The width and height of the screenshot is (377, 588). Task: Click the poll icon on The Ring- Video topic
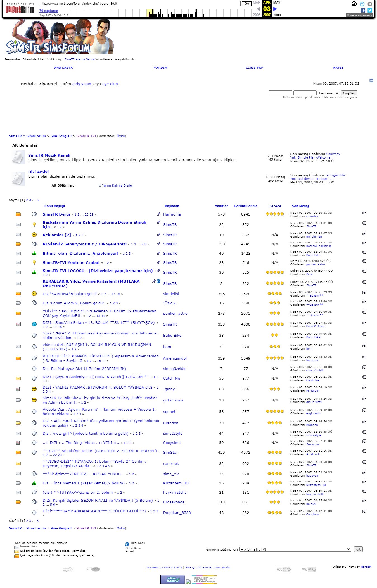(x=18, y=443)
